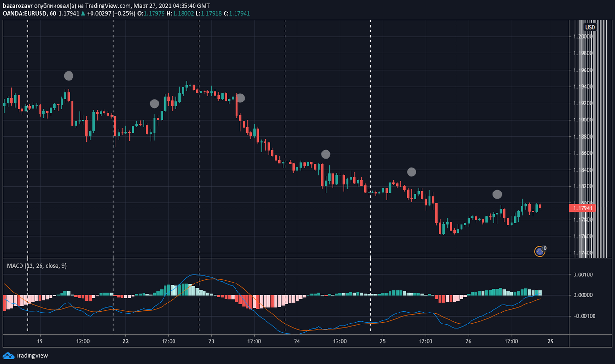This screenshot has width=615, height=364.
Task: Click the date label 23 on the time axis
Action: point(211,341)
